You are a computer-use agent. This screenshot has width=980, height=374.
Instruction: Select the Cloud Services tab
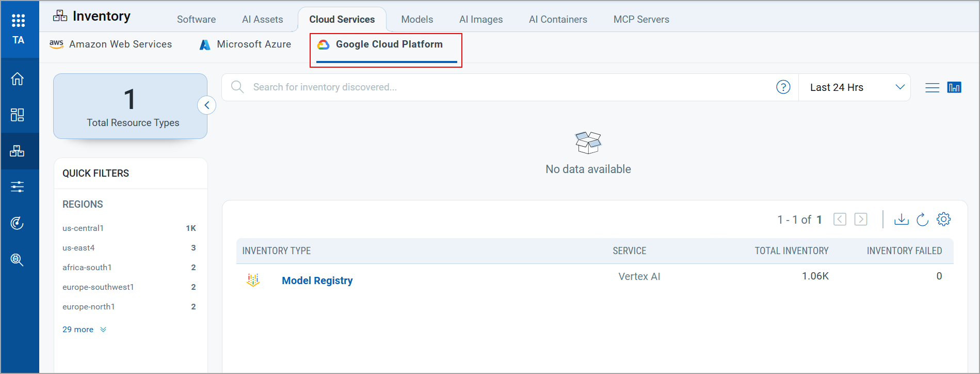point(342,20)
